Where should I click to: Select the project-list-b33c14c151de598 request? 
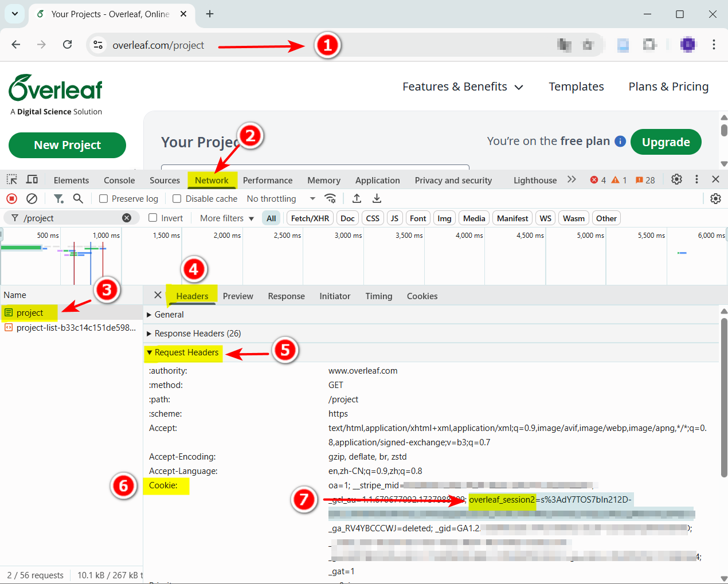(71, 328)
